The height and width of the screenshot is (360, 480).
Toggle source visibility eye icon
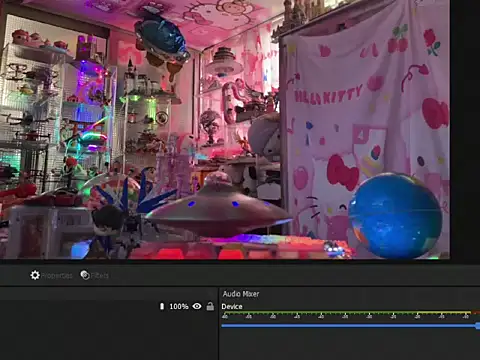point(197,306)
